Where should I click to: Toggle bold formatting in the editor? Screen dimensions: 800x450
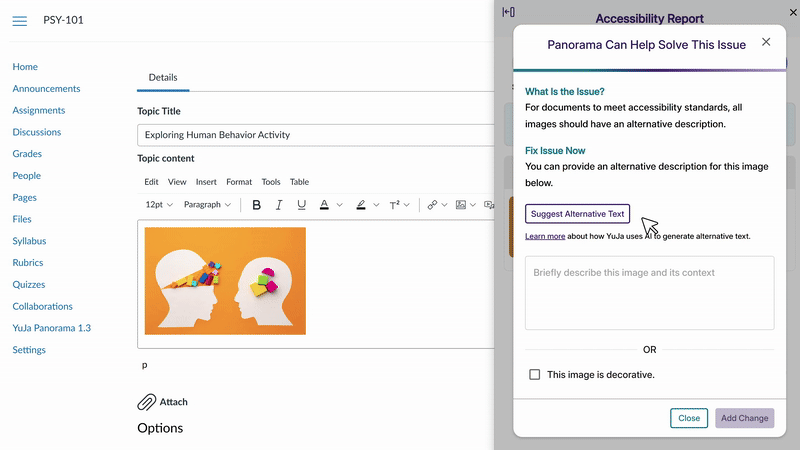coord(256,205)
